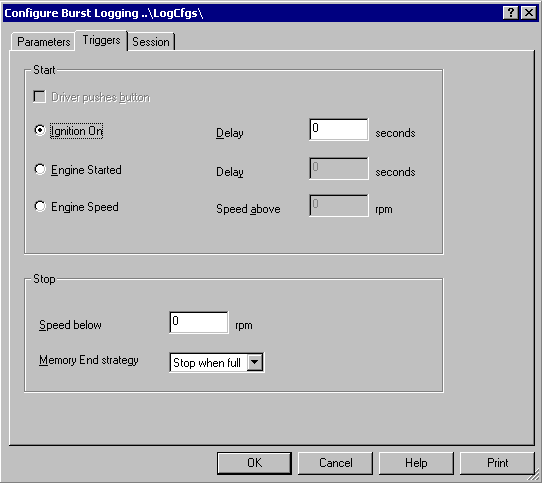Confirm settings with the OK button

click(254, 463)
